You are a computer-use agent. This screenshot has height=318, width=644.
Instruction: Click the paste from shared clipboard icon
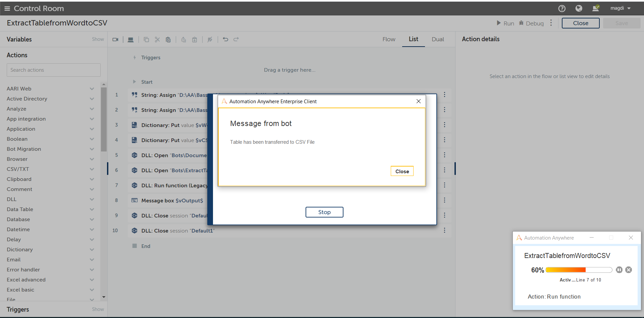coord(195,40)
